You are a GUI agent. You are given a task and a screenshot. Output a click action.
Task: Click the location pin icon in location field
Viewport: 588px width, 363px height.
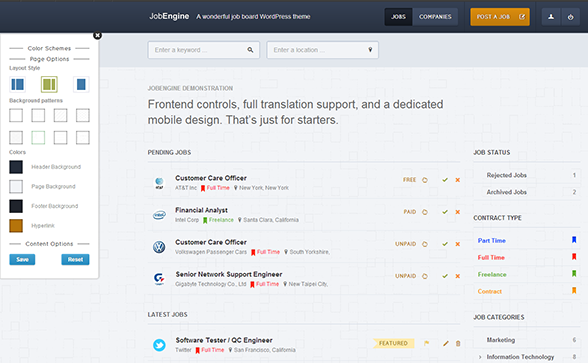click(x=370, y=50)
